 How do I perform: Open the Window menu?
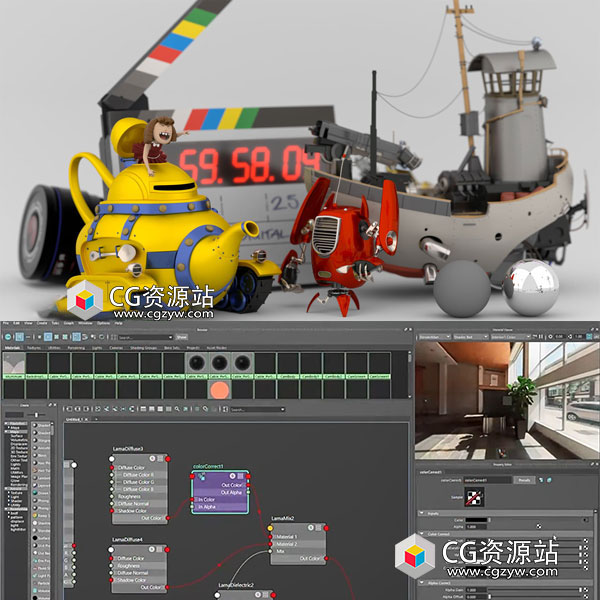(85, 323)
